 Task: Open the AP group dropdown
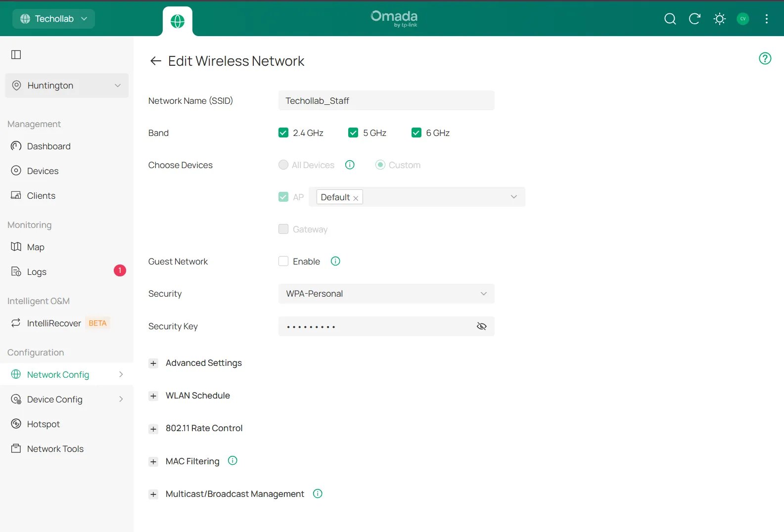point(417,197)
